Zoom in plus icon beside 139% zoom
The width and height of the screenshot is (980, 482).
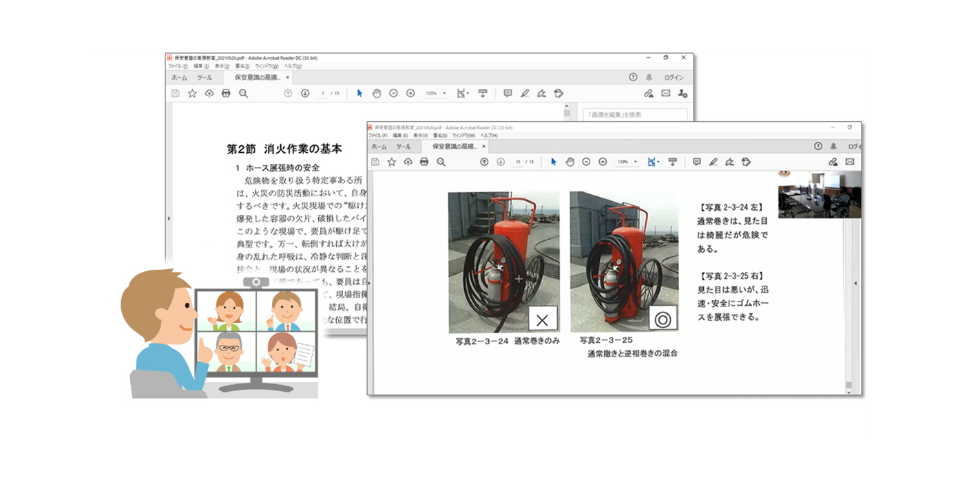click(603, 162)
